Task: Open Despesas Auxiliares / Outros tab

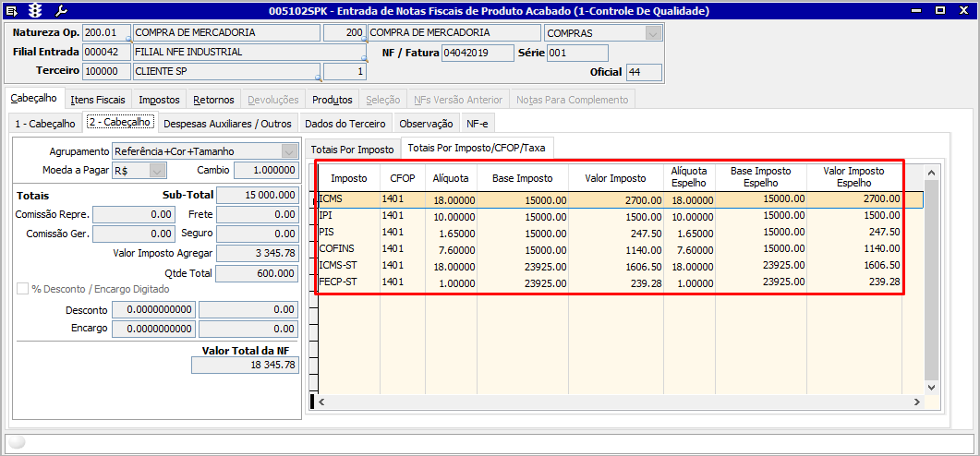Action: pos(227,124)
